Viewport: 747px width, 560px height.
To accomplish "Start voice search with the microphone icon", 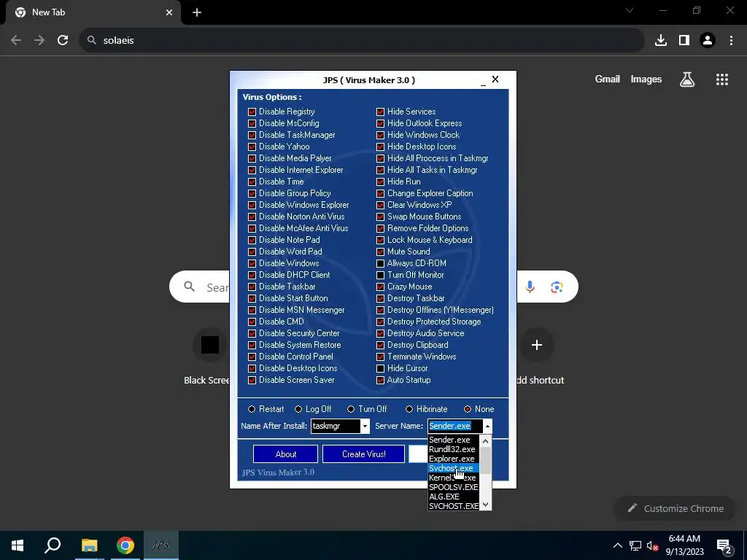I will point(530,287).
